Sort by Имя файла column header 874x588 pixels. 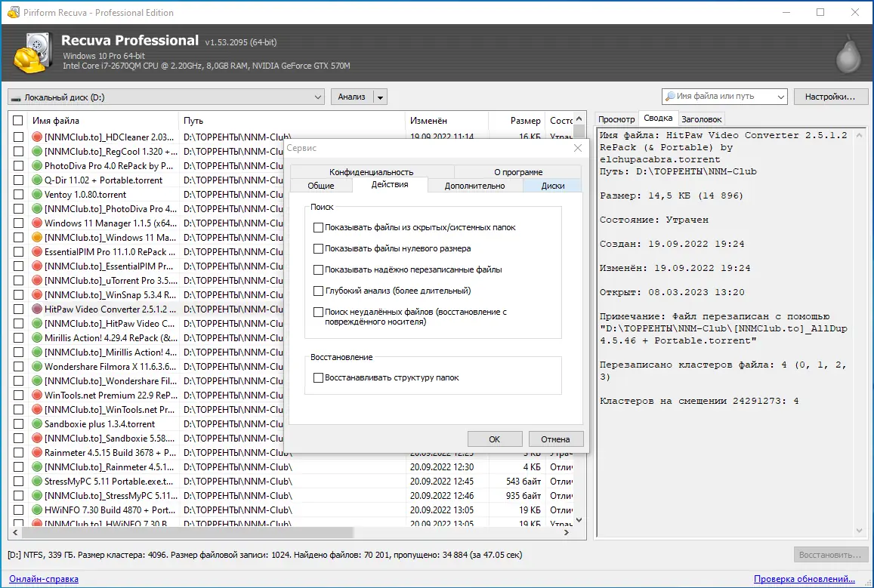(103, 120)
